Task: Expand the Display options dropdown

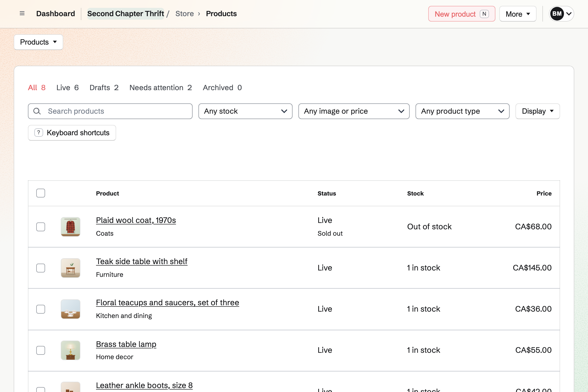Action: [x=538, y=111]
